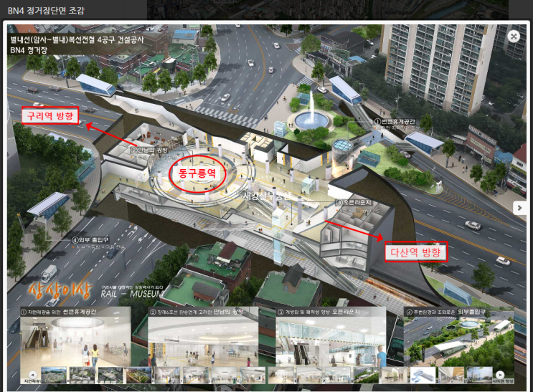533x392 pixels.
Task: Click the '③오픈라운지' label in the cutaway
Action: pyautogui.click(x=354, y=203)
